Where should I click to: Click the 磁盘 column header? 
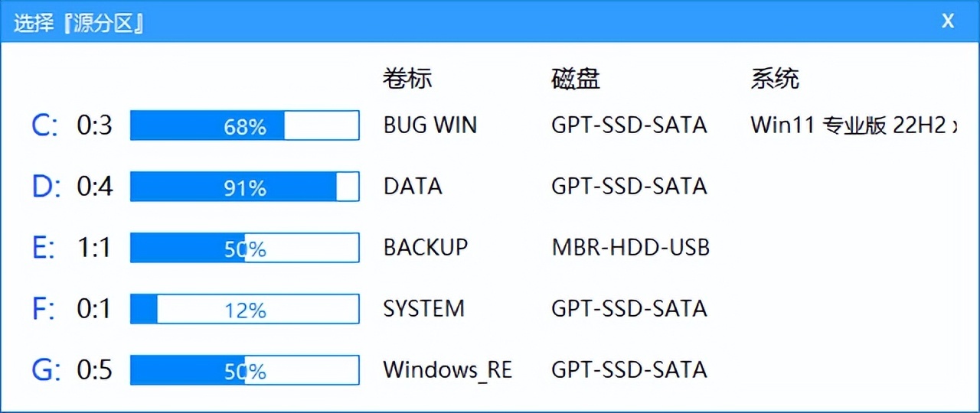575,78
